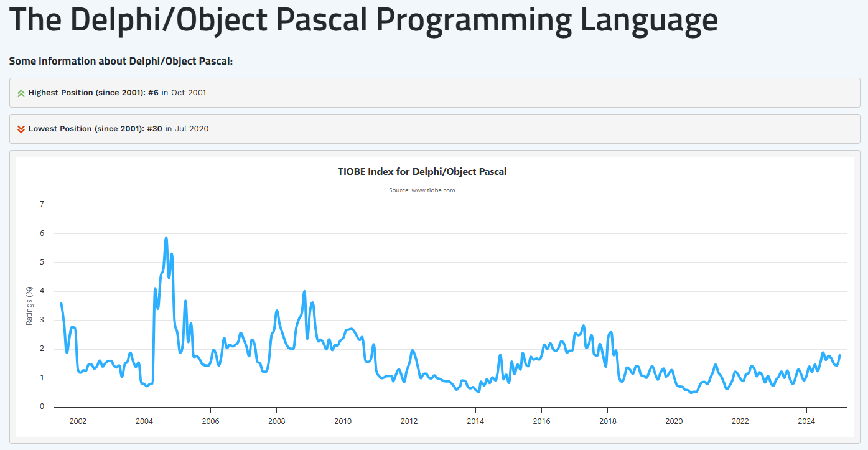Select the #30 lowest position rank text
The height and width of the screenshot is (450, 868).
pos(155,129)
